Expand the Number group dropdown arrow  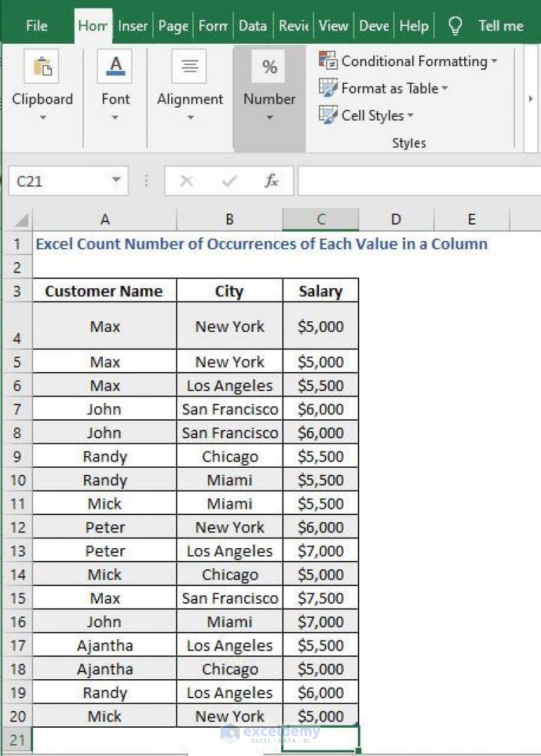click(270, 118)
